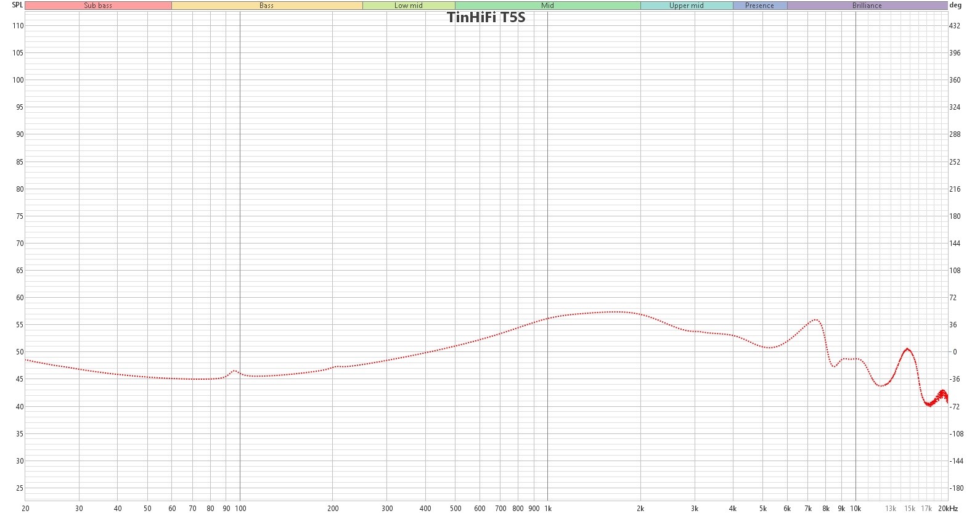Screen dimensions: 980x516
Task: Select the 300 frequency axis label
Action: click(387, 509)
